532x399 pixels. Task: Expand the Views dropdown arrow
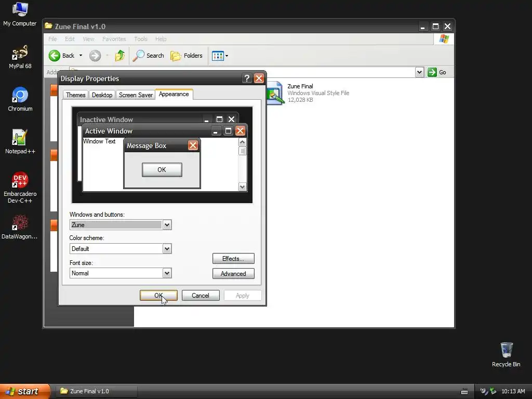tap(227, 56)
